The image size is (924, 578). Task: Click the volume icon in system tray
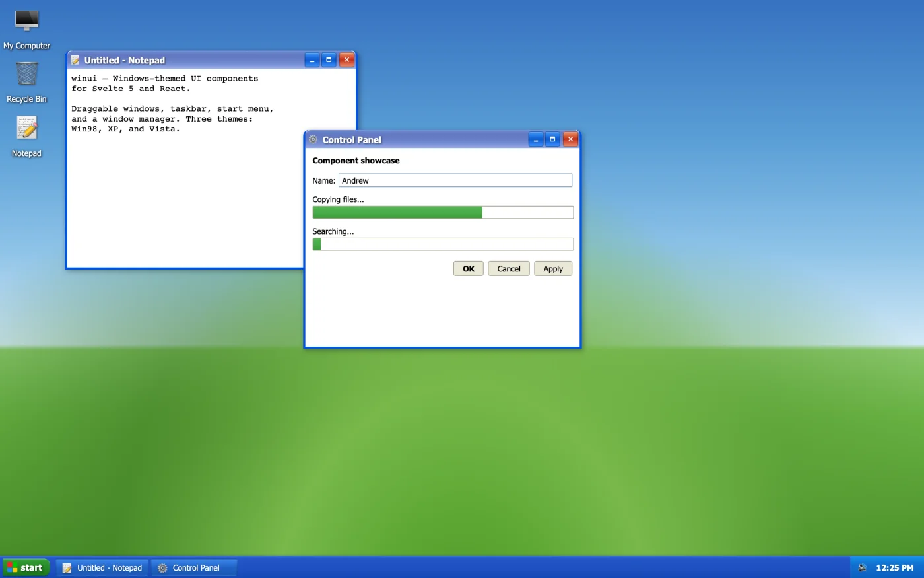(x=862, y=567)
